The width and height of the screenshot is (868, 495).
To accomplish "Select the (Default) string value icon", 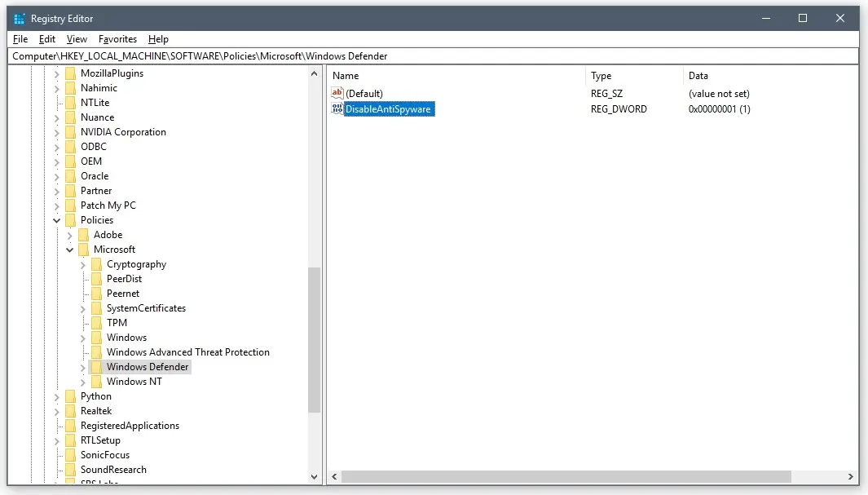I will [337, 93].
